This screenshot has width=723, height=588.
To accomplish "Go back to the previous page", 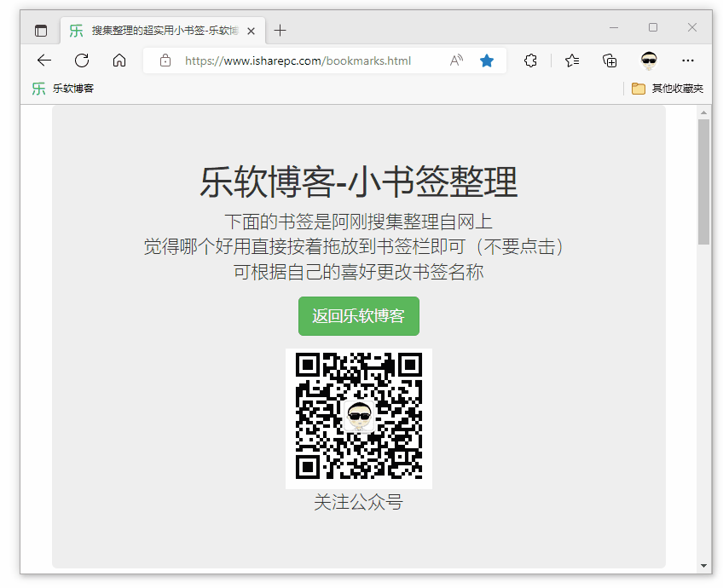I will tap(44, 61).
